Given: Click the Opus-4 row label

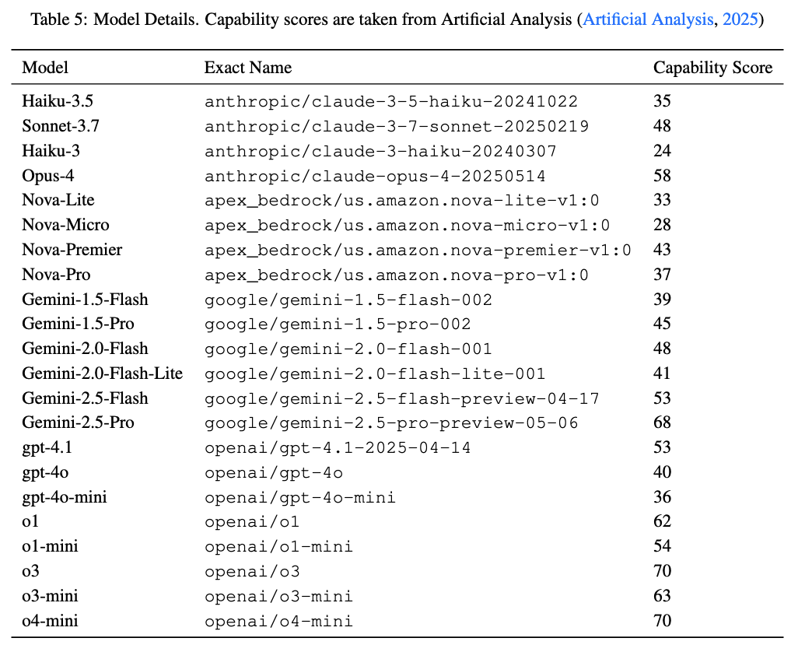Looking at the screenshot, I should click(47, 176).
